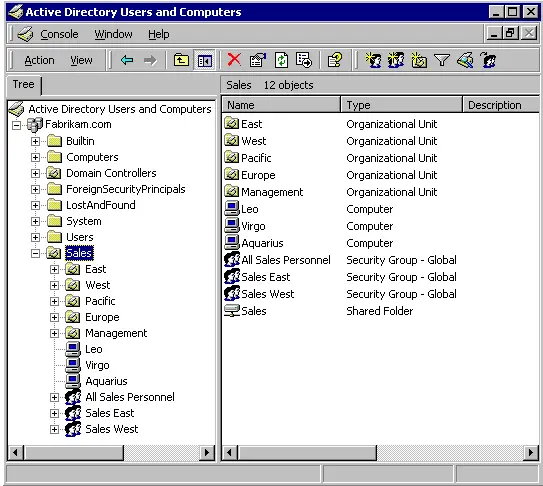
Task: Toggle the Show/Hide console tree icon
Action: (205, 61)
